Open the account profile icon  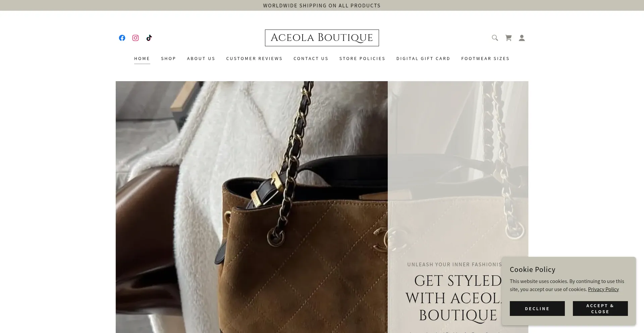click(522, 38)
